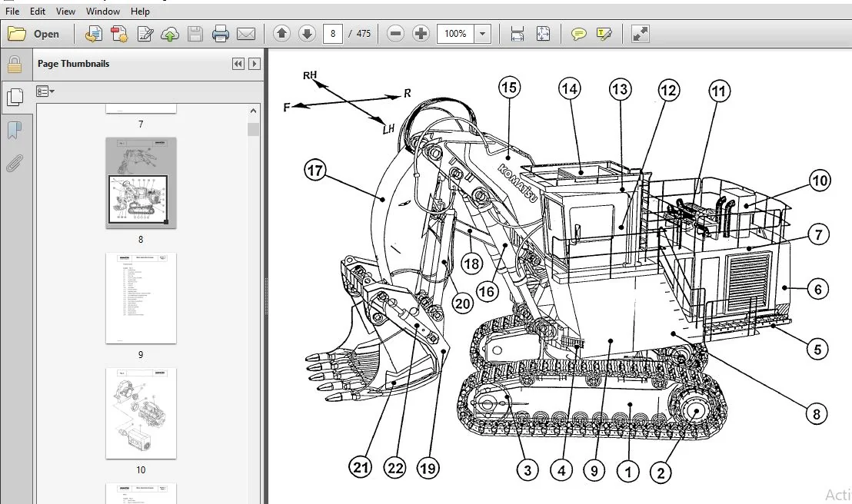Go to previous page arrow
This screenshot has width=852, height=504.
[x=281, y=34]
